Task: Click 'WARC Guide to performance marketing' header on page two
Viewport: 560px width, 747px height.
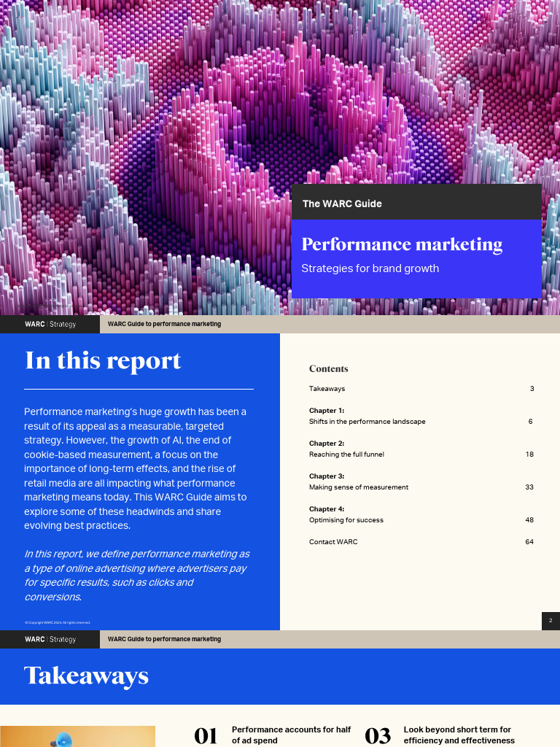Action: [164, 324]
